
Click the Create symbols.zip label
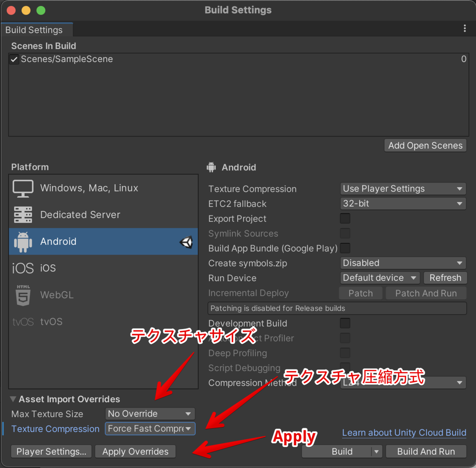pyautogui.click(x=248, y=264)
